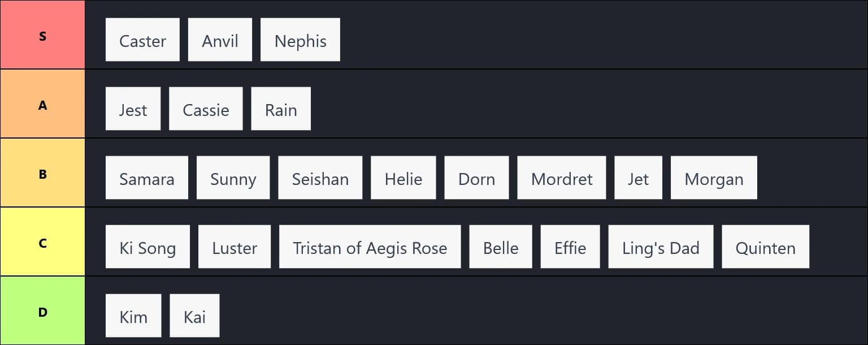
Task: Click the green D tier label
Action: coord(42,311)
